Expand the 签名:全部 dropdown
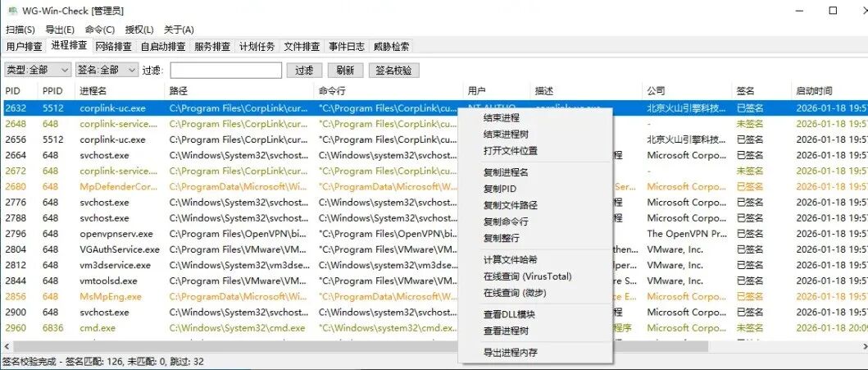 pos(107,70)
